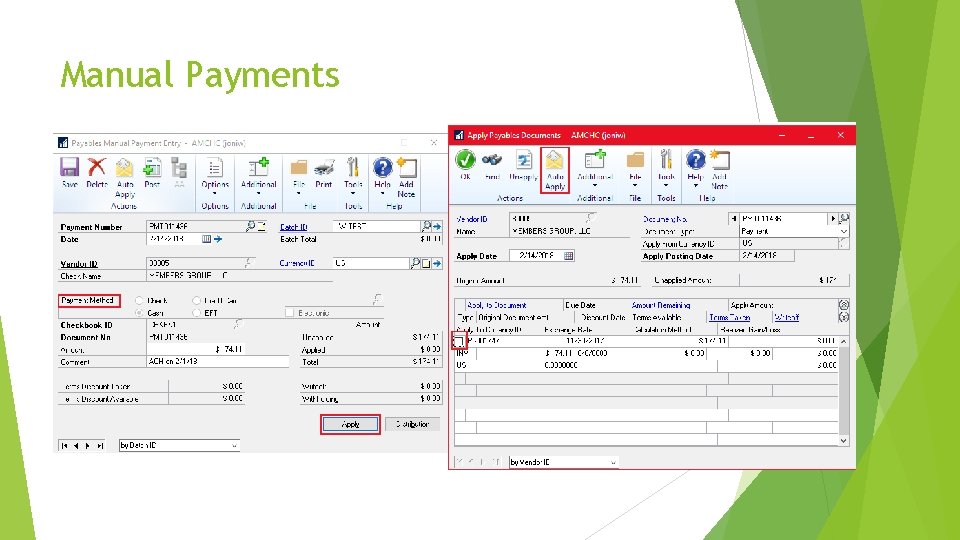Click the Writeoff link
The image size is (960, 540).
click(x=787, y=317)
